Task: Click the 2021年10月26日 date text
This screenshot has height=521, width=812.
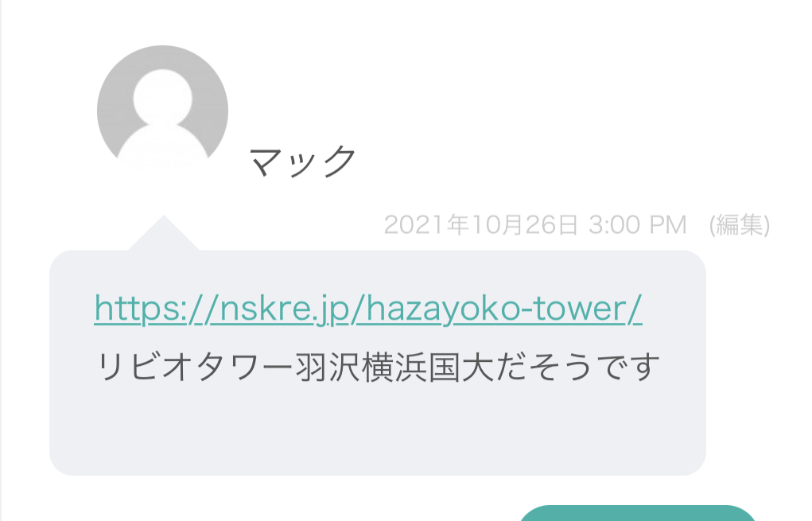Action: click(481, 225)
